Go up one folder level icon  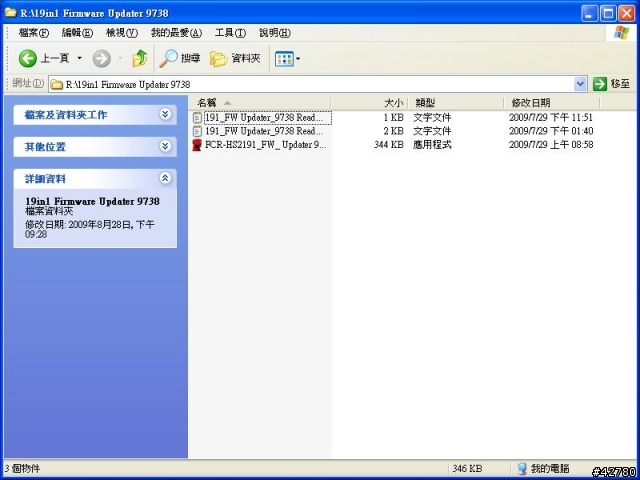[140, 58]
